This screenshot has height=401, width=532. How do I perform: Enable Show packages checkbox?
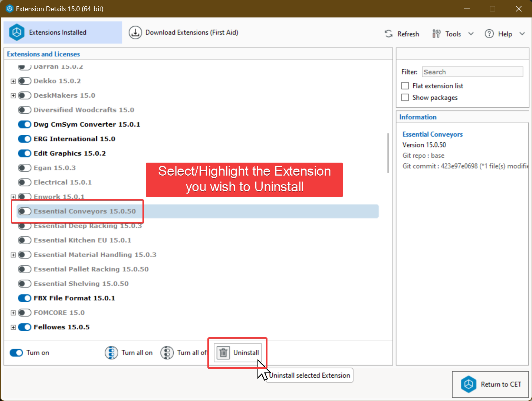point(405,97)
